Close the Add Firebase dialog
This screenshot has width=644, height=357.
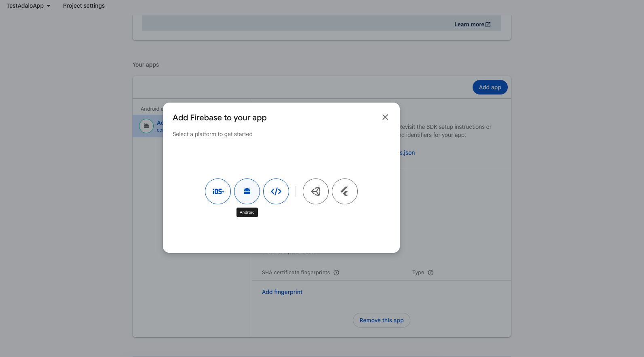click(385, 117)
